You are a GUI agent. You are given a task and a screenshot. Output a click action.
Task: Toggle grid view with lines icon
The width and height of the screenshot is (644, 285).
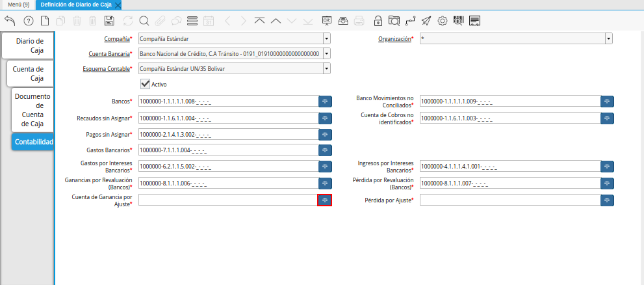click(192, 21)
